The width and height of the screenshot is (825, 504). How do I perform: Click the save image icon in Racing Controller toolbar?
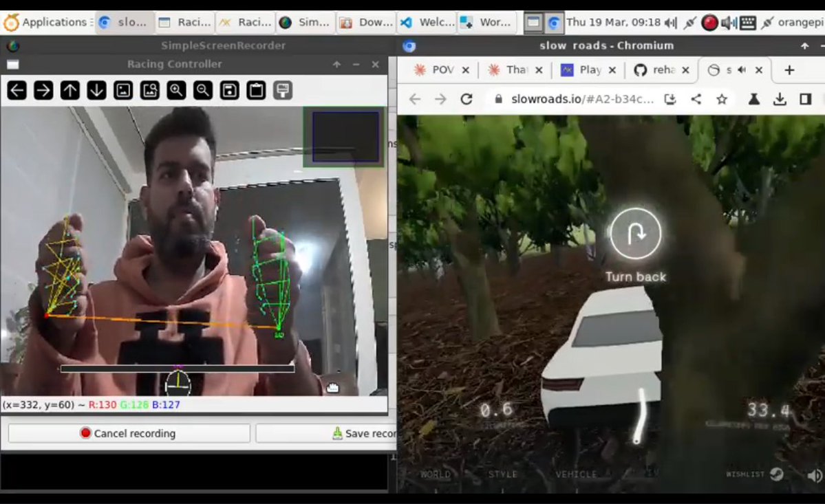pos(228,90)
